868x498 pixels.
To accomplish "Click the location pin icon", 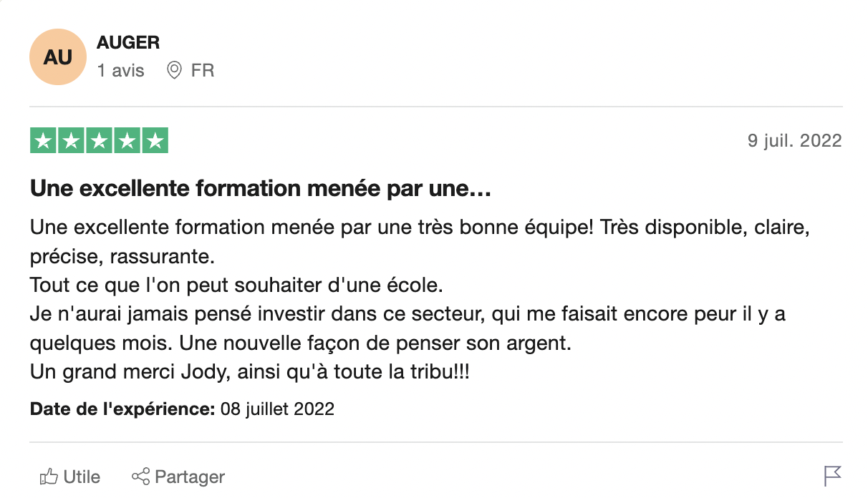I will coord(174,71).
